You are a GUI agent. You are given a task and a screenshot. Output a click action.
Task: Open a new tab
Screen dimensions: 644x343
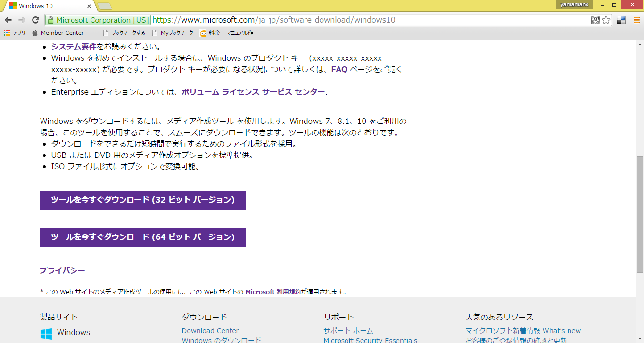point(104,6)
